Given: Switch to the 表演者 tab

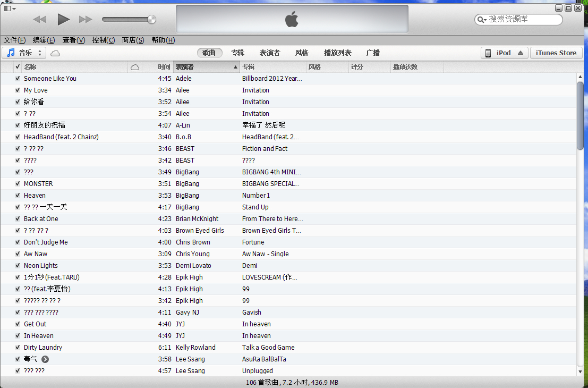Looking at the screenshot, I should [270, 53].
